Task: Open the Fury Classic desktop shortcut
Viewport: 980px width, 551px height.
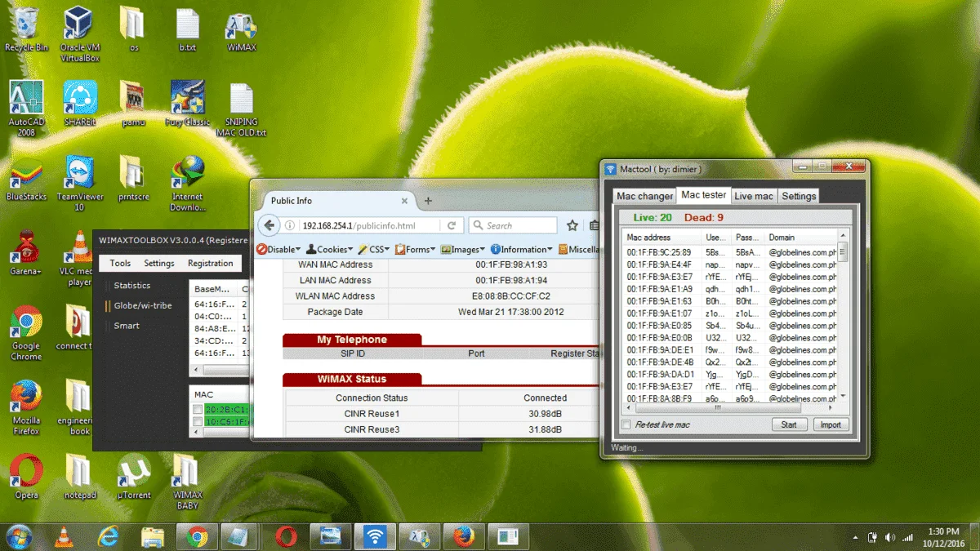Action: pyautogui.click(x=187, y=103)
